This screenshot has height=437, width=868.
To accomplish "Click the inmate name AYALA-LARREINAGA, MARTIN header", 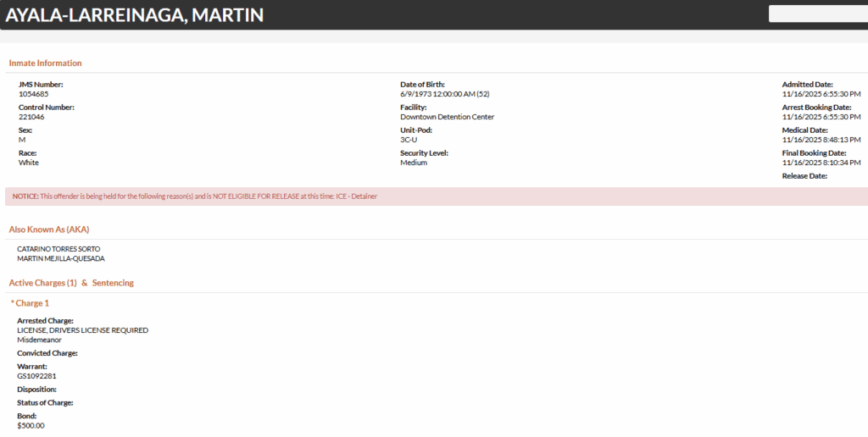I will click(135, 15).
